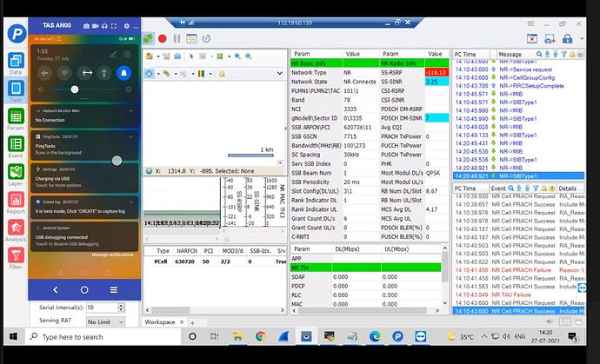The height and width of the screenshot is (364, 600).
Task: Click the circular replay refresh icon
Action: tap(206, 38)
